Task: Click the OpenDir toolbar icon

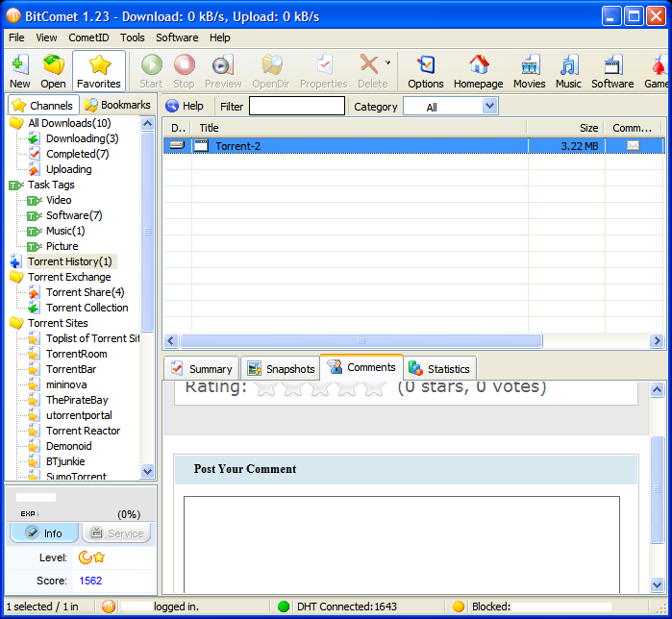Action: (271, 71)
